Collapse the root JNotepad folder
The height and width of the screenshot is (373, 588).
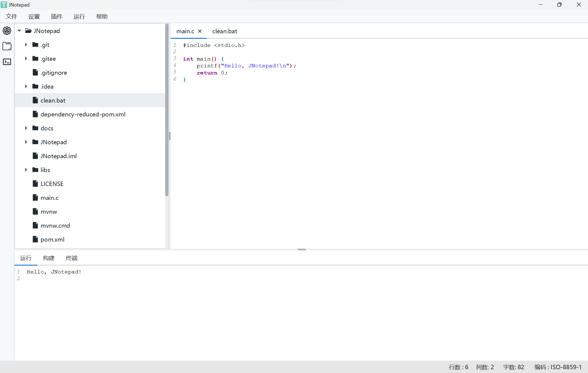pos(19,31)
